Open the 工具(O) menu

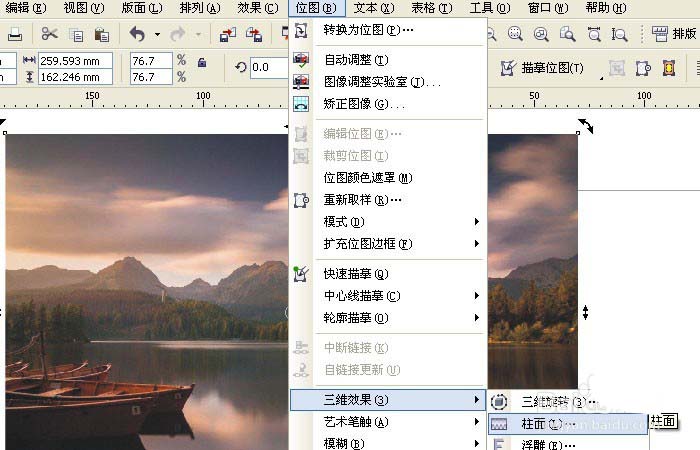[490, 8]
